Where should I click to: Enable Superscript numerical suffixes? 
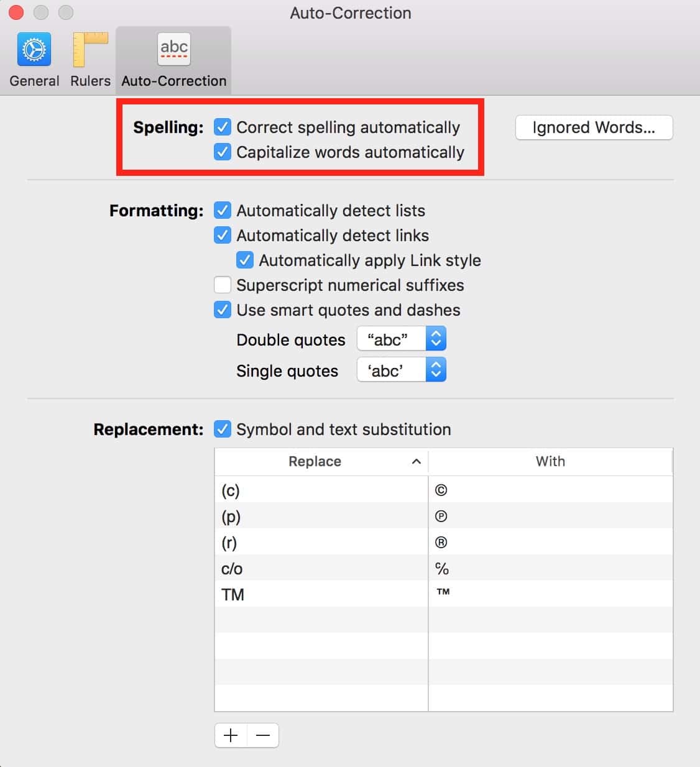pos(223,285)
